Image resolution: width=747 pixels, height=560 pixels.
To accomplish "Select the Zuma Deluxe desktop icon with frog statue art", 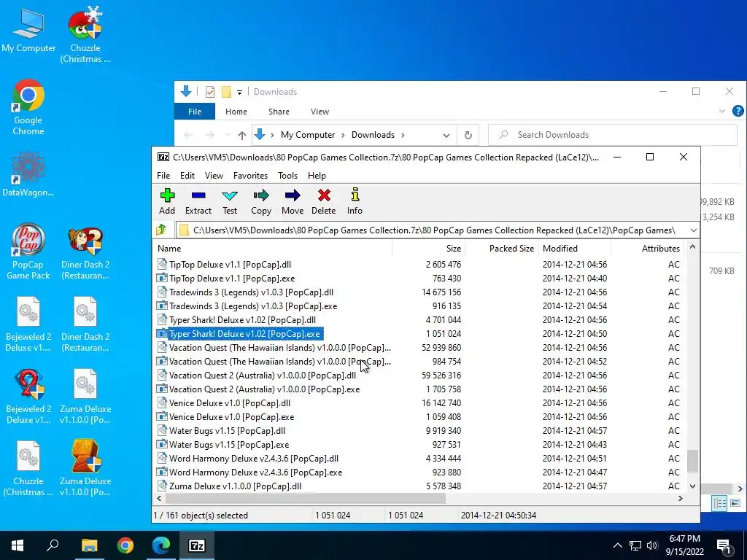I will 85,468.
